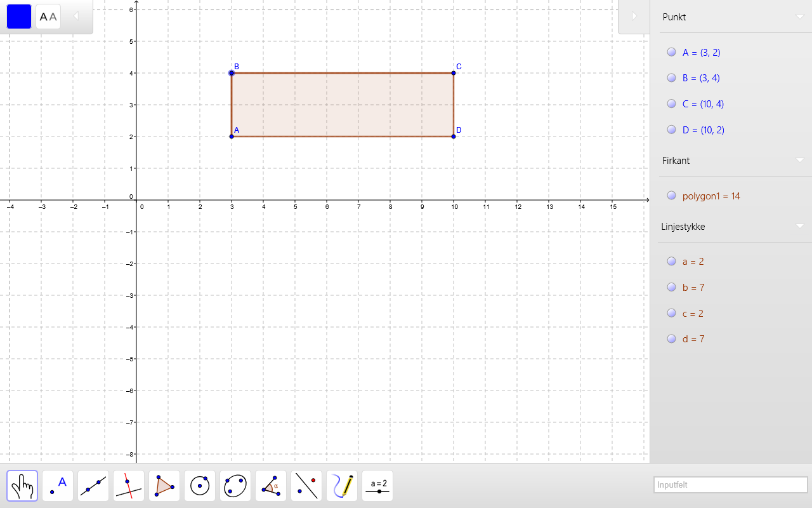Click the blue color swatch
Viewport: 812px width, 508px height.
tap(19, 17)
